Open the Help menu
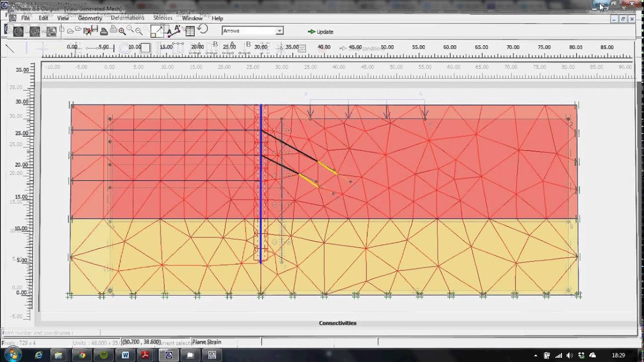 [x=217, y=18]
